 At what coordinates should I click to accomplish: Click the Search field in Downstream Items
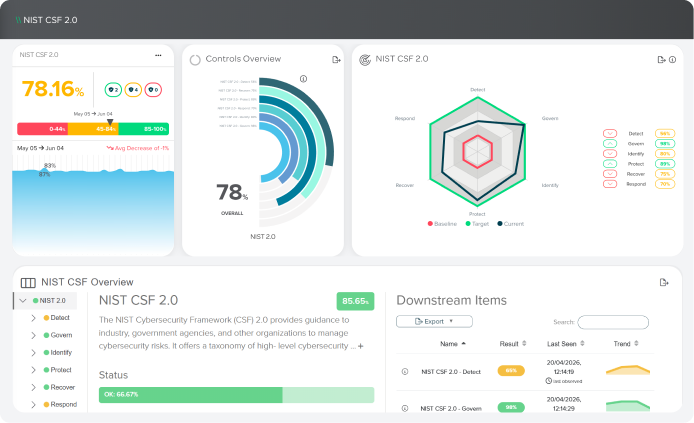(x=613, y=322)
